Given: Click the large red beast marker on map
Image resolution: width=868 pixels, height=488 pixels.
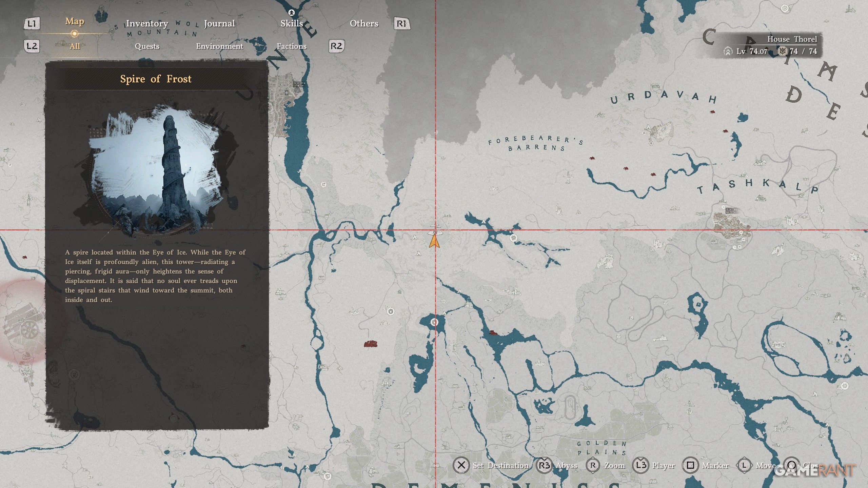Looking at the screenshot, I should tap(371, 344).
